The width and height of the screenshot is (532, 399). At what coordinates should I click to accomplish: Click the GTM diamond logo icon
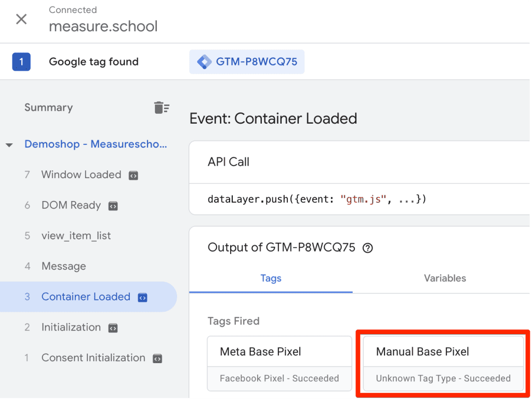(204, 62)
